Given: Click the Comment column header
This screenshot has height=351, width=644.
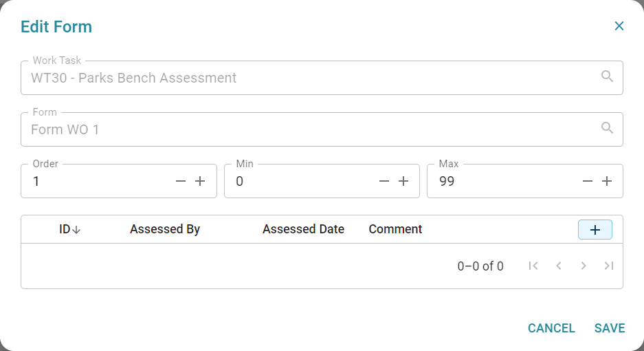Looking at the screenshot, I should click(x=395, y=229).
